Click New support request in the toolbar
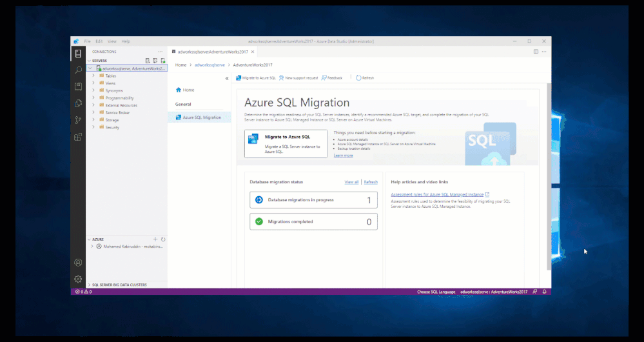This screenshot has width=644, height=342. [x=298, y=77]
